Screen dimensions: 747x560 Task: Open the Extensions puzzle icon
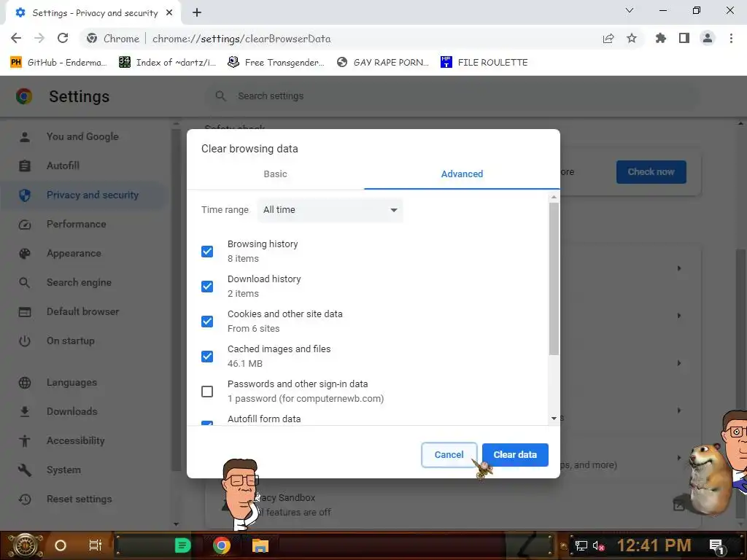pyautogui.click(x=660, y=38)
